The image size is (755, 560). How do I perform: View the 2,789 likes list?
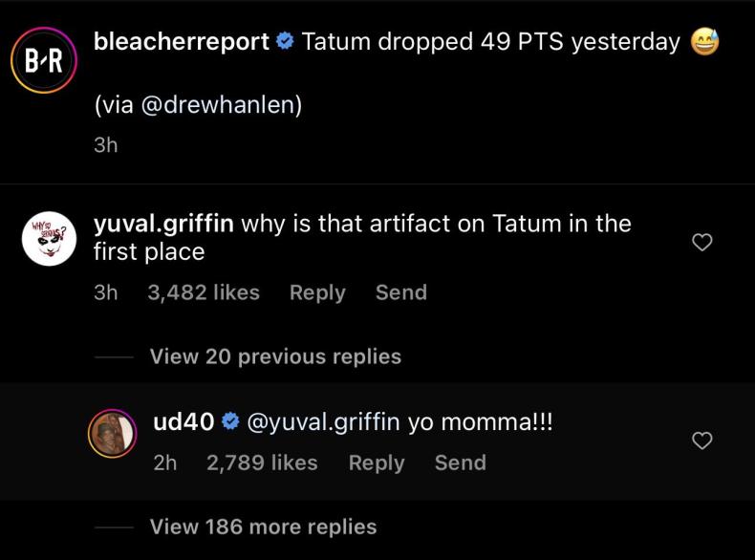click(x=262, y=463)
